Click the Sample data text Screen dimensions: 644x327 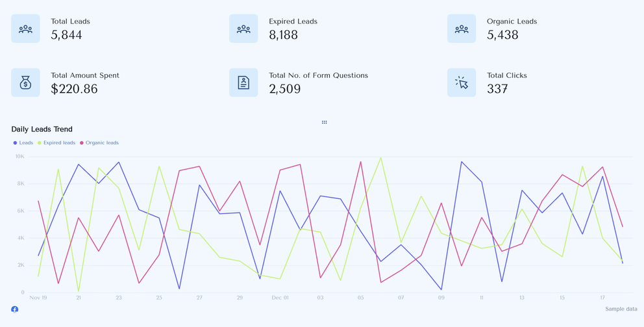[621, 309]
